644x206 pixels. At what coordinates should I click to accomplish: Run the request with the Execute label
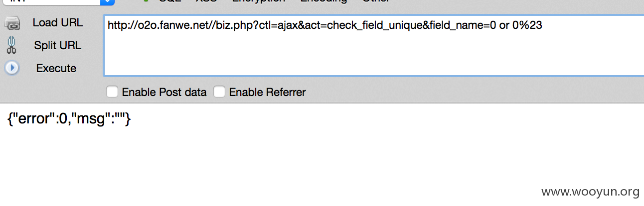pyautogui.click(x=56, y=68)
